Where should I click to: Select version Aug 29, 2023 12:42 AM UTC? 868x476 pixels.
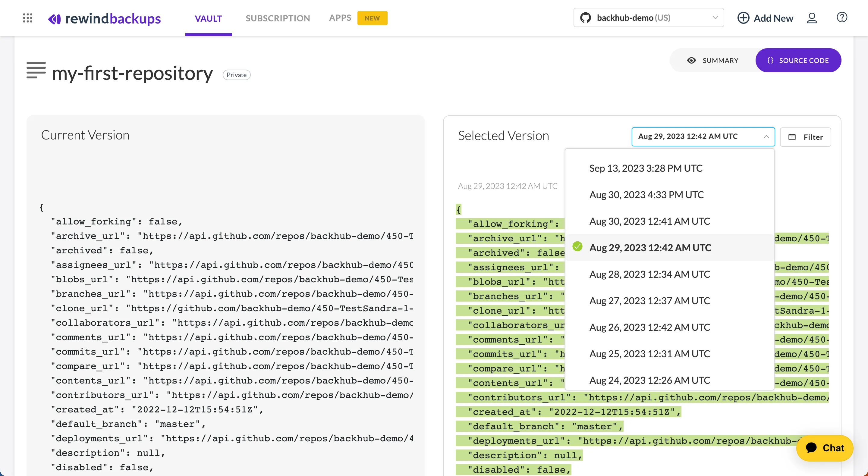coord(669,248)
